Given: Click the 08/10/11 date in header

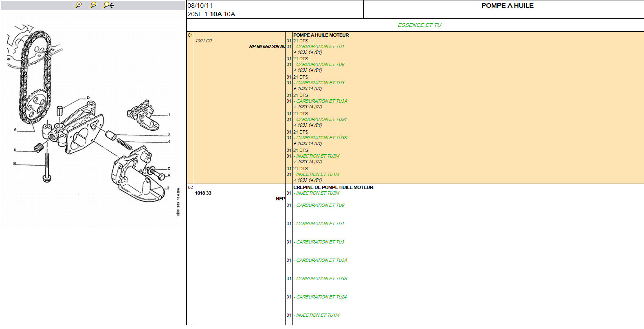Looking at the screenshot, I should [200, 6].
